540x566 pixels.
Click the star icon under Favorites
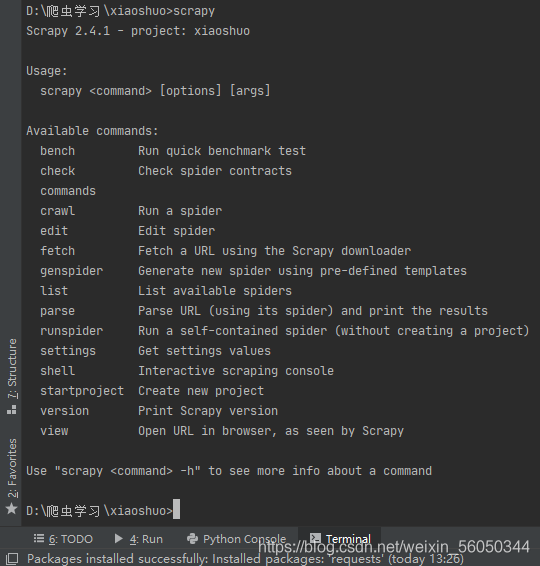click(12, 509)
